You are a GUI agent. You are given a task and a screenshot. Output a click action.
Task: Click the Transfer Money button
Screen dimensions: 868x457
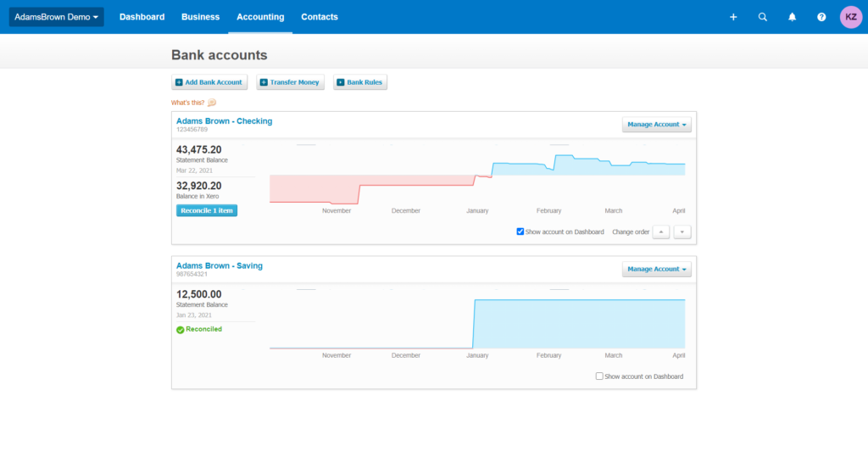290,82
